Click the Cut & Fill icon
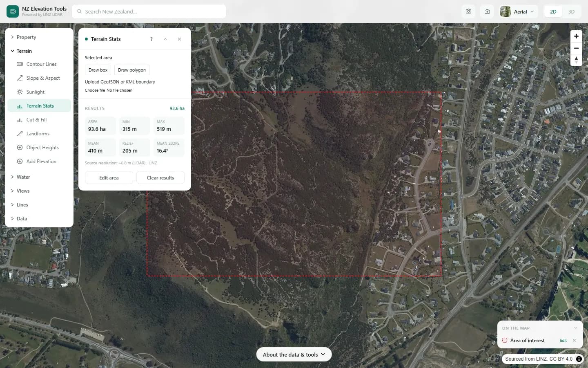Image resolution: width=588 pixels, height=368 pixels. point(20,120)
